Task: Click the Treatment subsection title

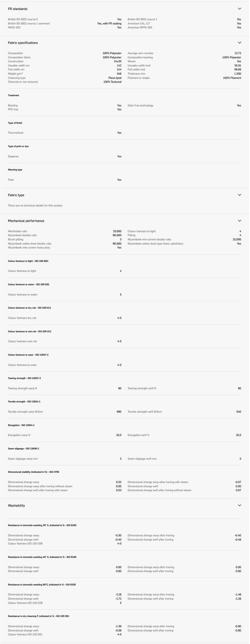Action: 13,95
